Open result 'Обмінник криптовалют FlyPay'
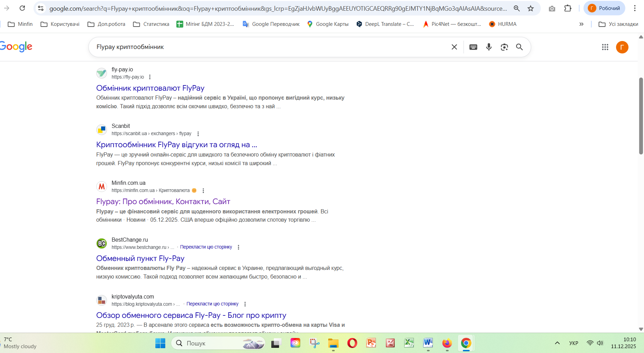 click(x=150, y=88)
